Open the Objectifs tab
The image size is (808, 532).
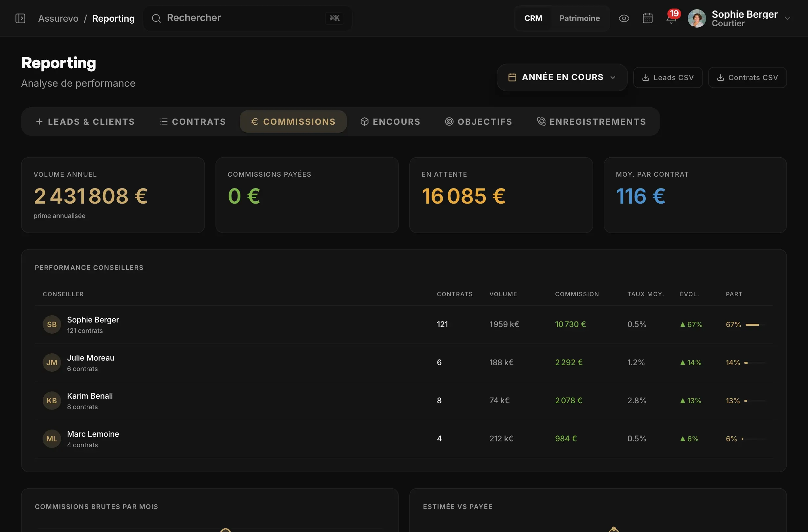pyautogui.click(x=478, y=122)
